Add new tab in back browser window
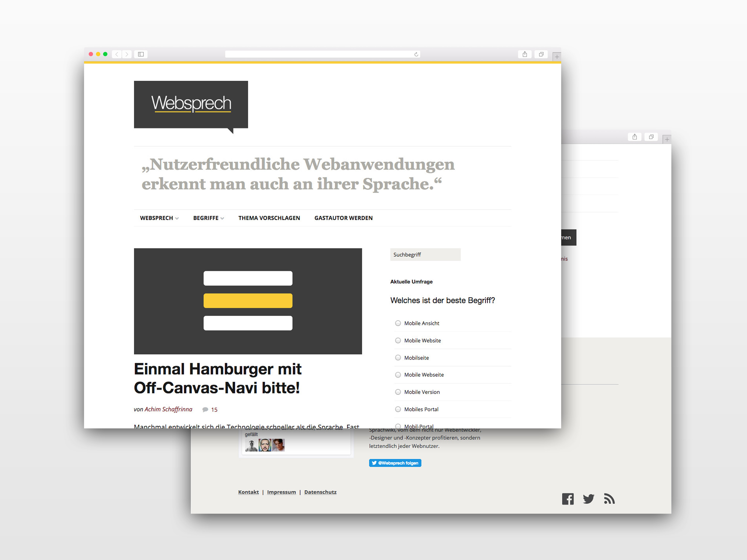This screenshot has height=560, width=747. (x=667, y=139)
